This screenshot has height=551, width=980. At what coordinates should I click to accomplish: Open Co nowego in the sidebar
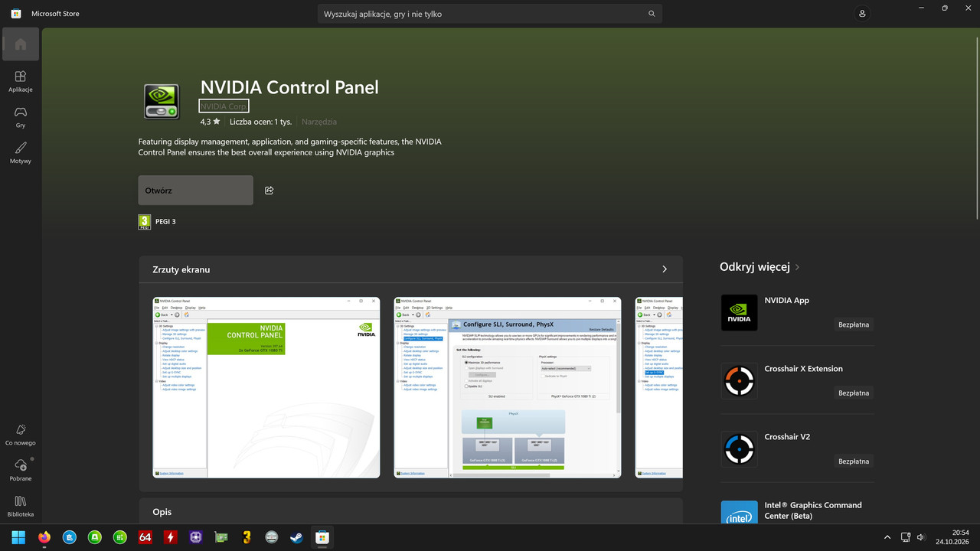click(x=21, y=435)
